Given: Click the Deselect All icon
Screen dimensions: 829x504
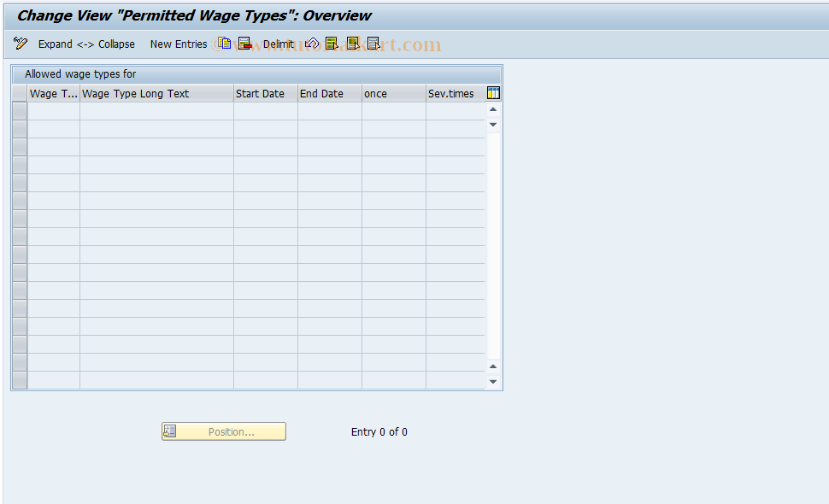Looking at the screenshot, I should click(x=373, y=44).
